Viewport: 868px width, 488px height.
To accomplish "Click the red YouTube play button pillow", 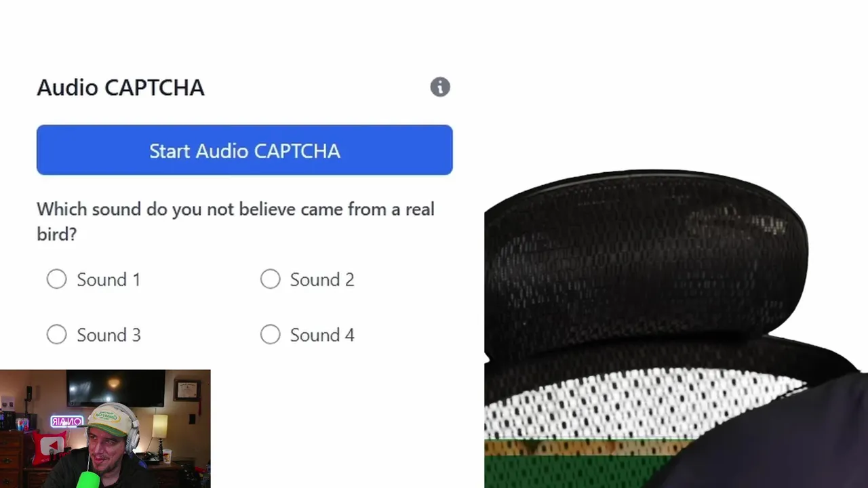I will pos(50,448).
